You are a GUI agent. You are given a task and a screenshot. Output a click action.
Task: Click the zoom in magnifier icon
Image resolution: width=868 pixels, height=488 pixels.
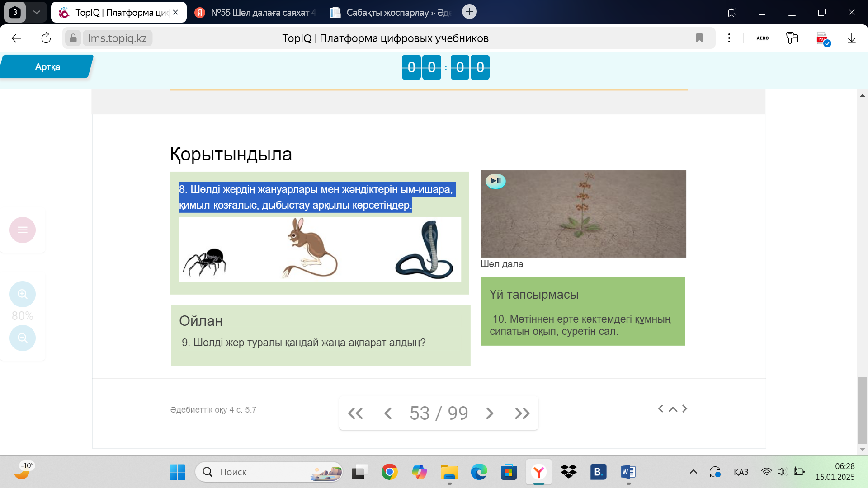23,294
